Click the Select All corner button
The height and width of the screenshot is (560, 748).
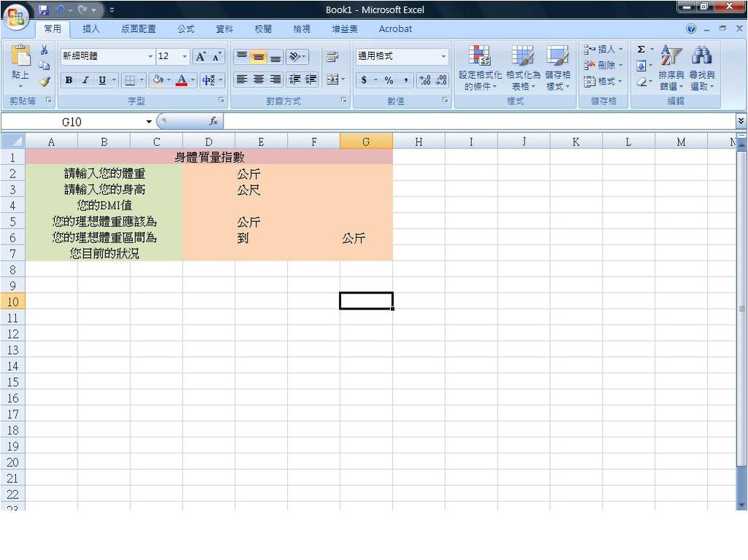point(13,141)
